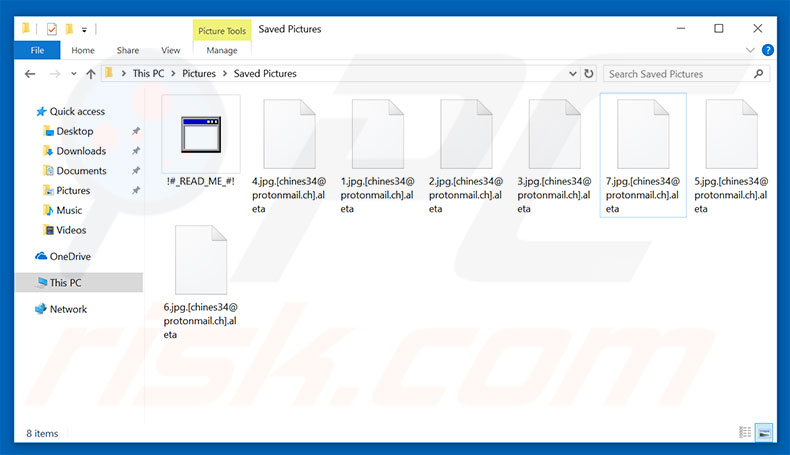Image resolution: width=790 pixels, height=455 pixels.
Task: Switch to the View ribbon tab
Action: click(x=170, y=50)
